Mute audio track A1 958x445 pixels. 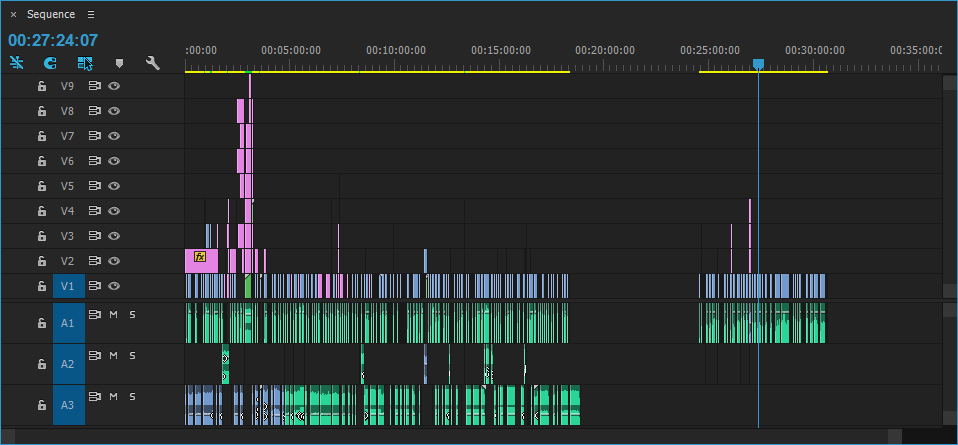tap(113, 315)
